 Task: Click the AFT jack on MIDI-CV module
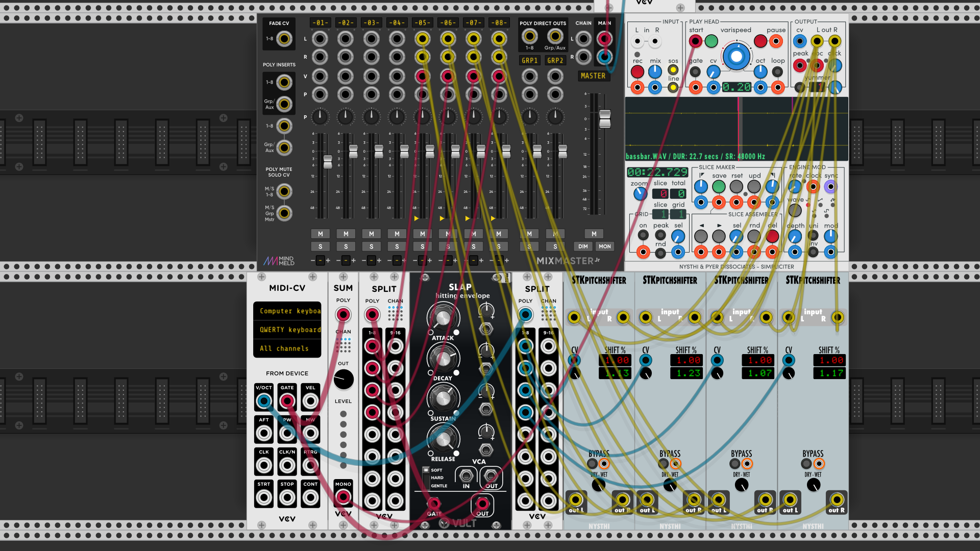(264, 433)
